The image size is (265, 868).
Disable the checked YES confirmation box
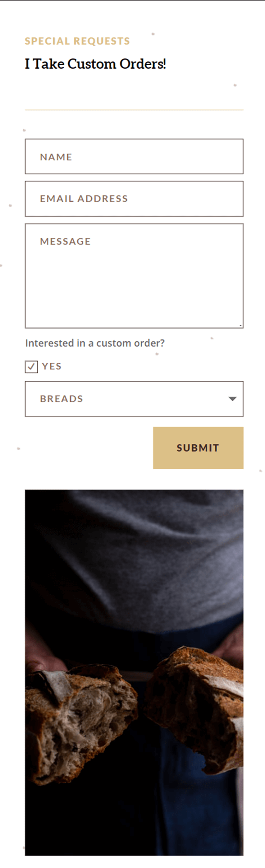point(31,366)
